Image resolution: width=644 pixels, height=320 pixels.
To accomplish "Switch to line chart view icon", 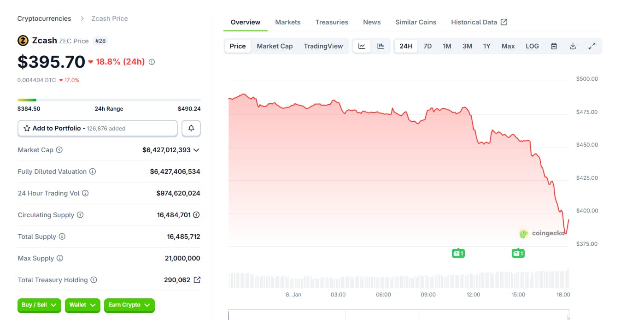I will coord(362,46).
